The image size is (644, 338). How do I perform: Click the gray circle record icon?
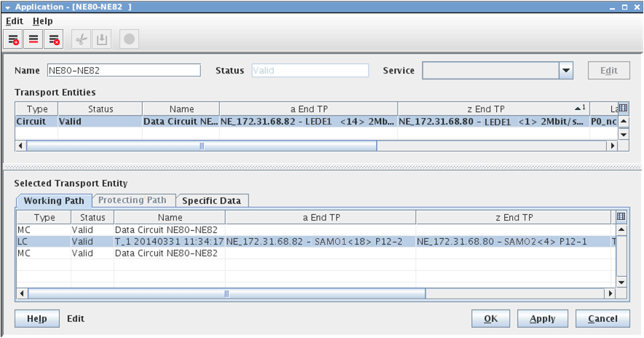129,40
